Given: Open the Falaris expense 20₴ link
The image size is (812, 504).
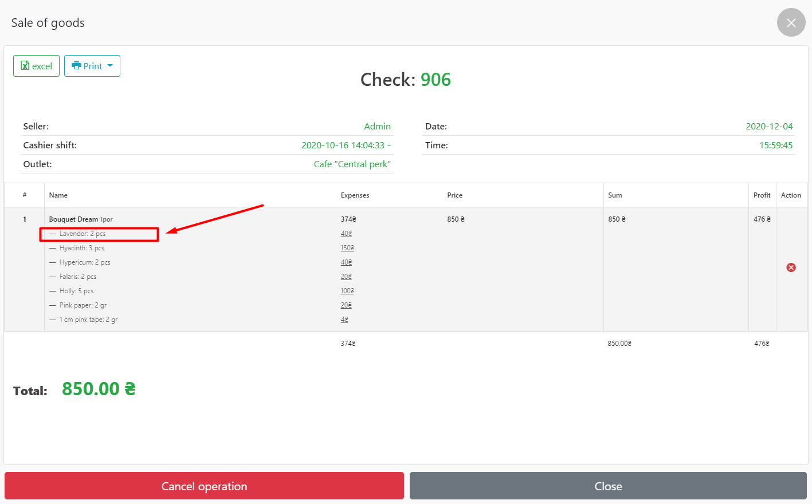Looking at the screenshot, I should 346,277.
